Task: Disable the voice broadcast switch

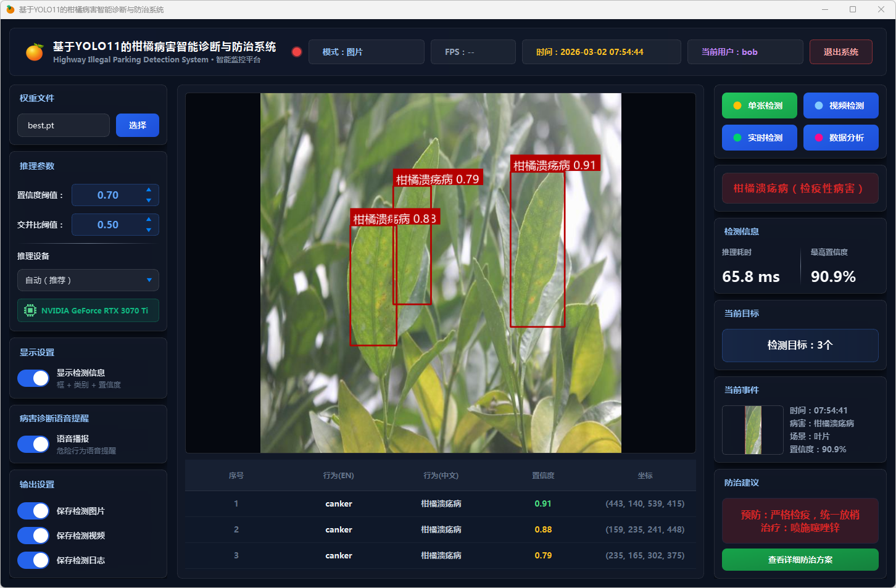Action: [33, 444]
